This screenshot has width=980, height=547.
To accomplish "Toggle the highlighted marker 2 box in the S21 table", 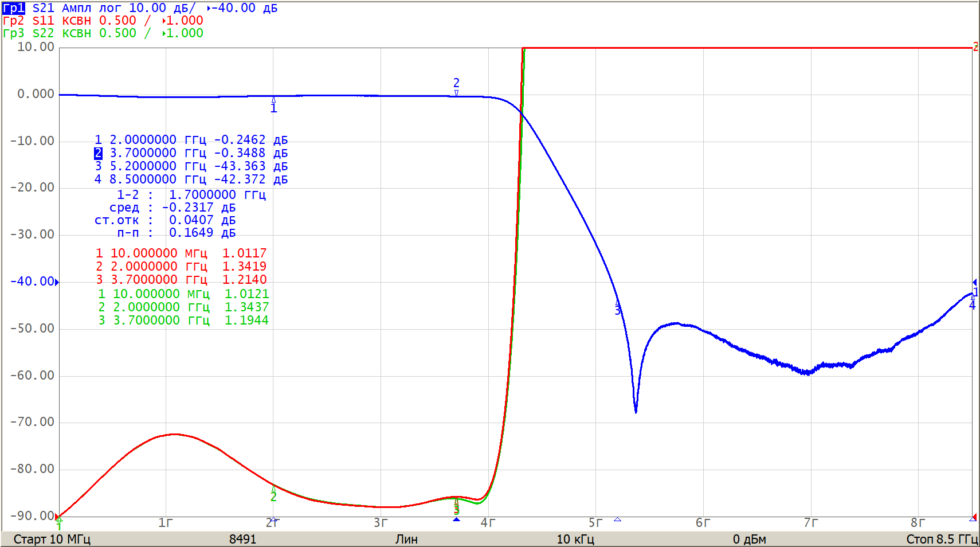I will 98,153.
